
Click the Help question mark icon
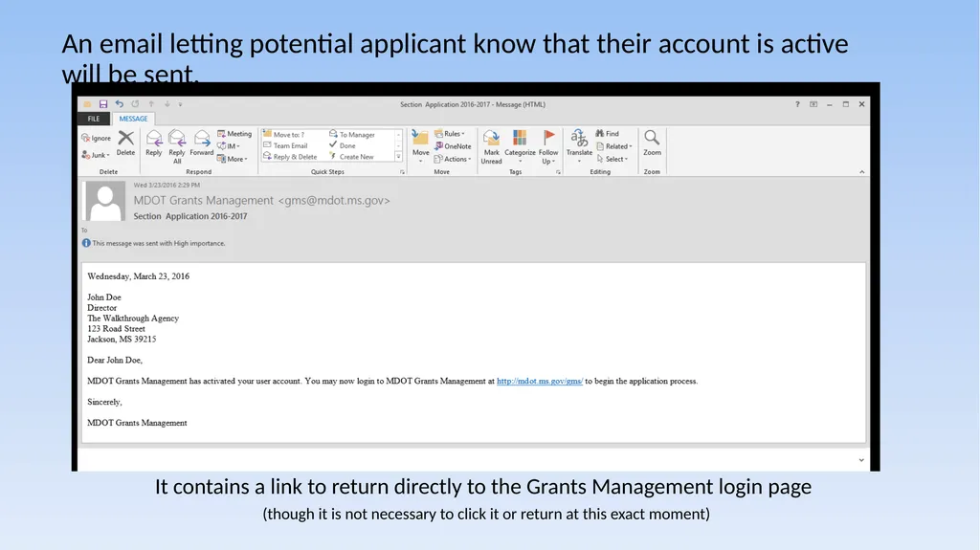click(x=797, y=104)
